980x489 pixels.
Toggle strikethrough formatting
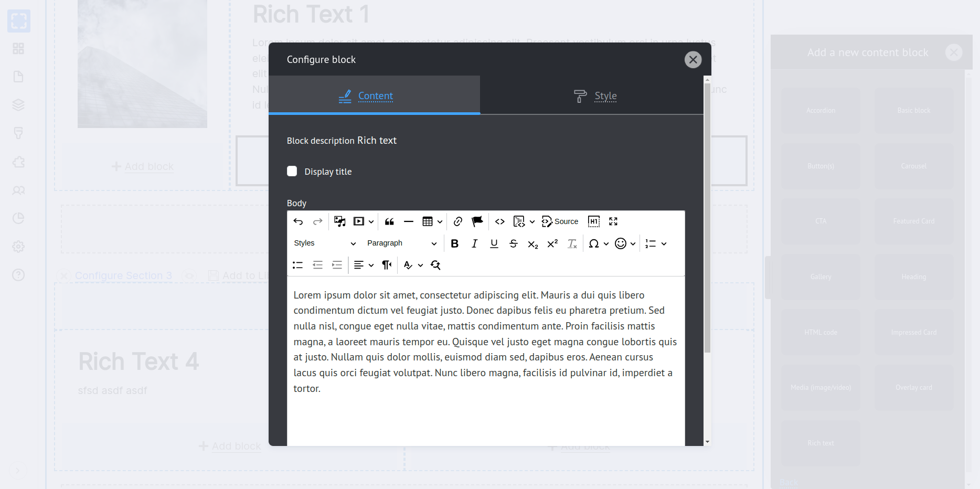[x=514, y=243]
